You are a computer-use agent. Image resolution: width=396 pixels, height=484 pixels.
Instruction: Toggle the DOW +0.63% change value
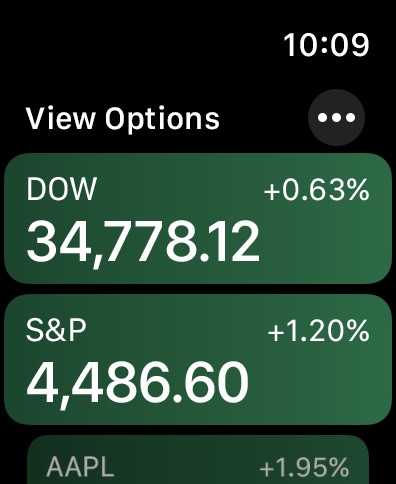click(x=317, y=189)
